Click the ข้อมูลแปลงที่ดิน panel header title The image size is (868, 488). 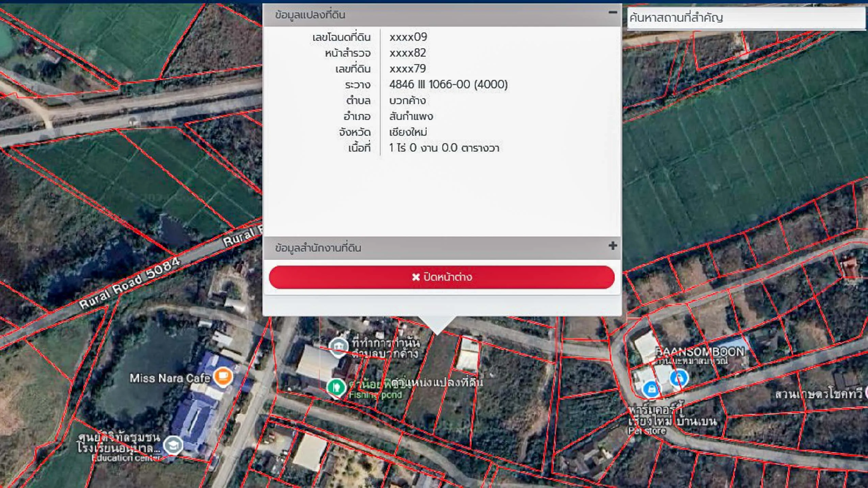pos(310,15)
